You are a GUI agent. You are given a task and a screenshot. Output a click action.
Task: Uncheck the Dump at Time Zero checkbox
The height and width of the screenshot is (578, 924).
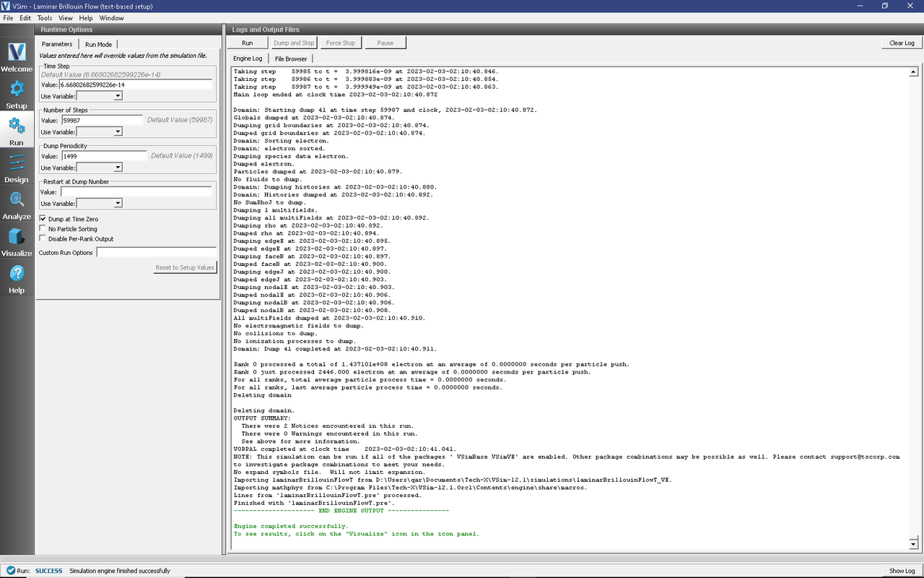click(x=43, y=219)
